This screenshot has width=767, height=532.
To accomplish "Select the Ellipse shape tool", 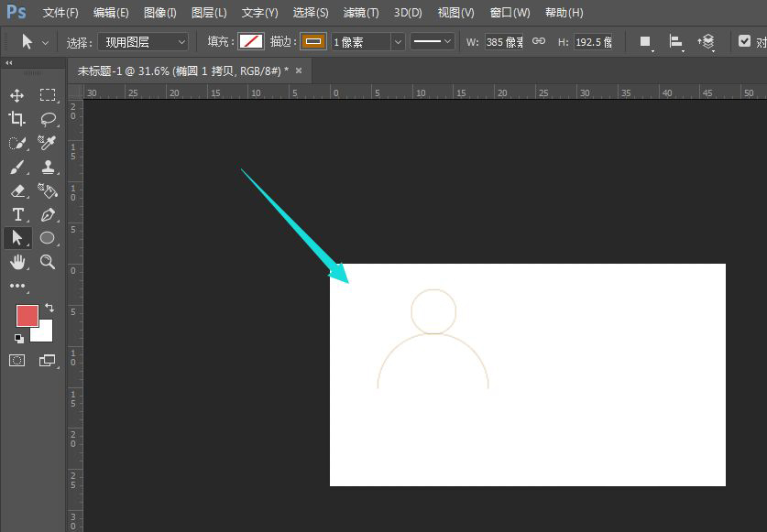I will coord(48,238).
